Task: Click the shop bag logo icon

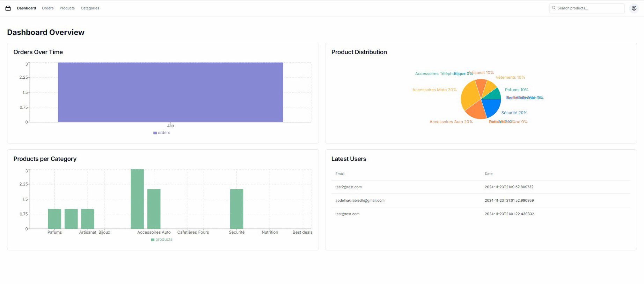Action: [8, 8]
